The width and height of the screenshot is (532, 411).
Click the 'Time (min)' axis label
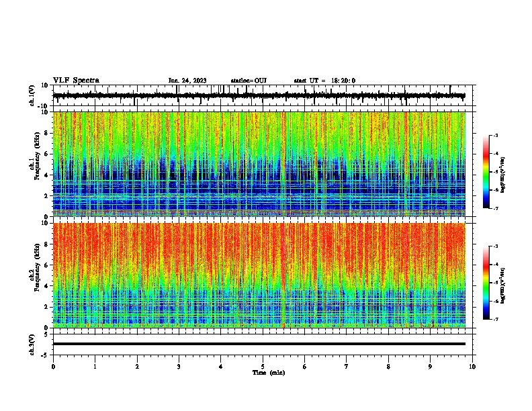click(x=269, y=373)
